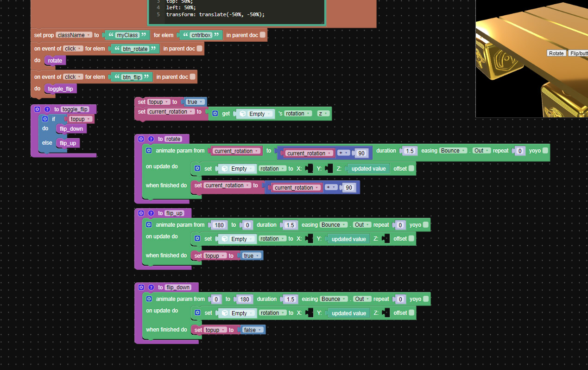The image size is (588, 370).
Task: Toggle 'in parent doc' for btn_rotate event
Action: point(200,48)
